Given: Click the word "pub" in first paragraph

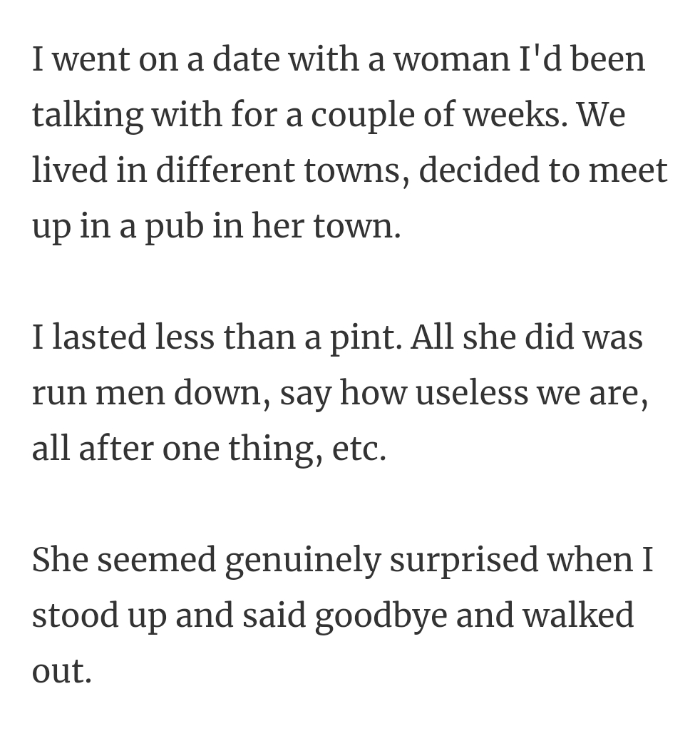Looking at the screenshot, I should [175, 228].
